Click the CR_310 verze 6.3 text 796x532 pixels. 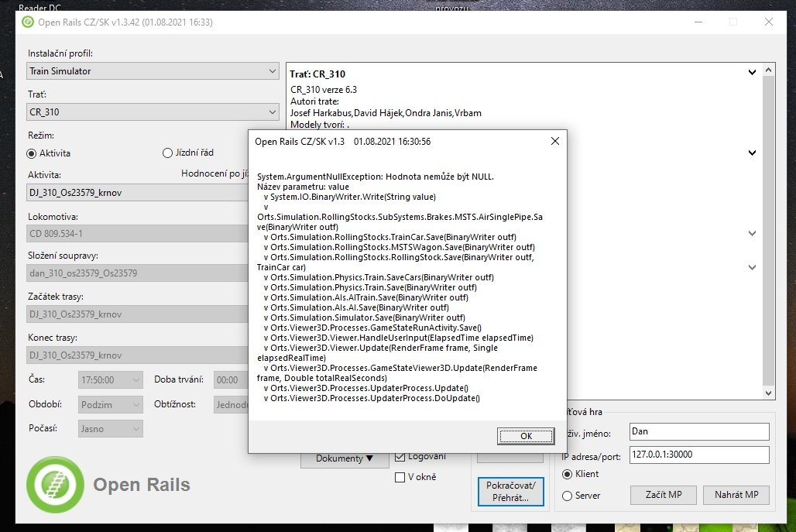pos(324,90)
